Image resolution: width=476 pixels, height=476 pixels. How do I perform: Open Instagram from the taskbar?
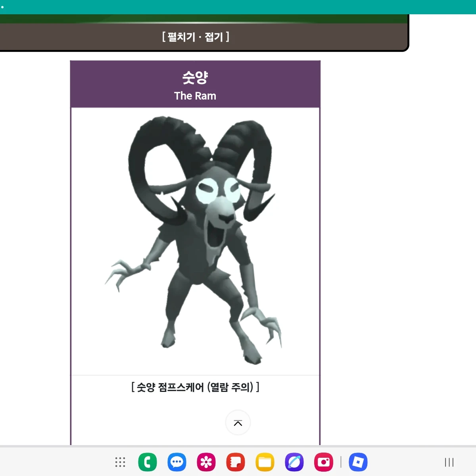pos(323,462)
